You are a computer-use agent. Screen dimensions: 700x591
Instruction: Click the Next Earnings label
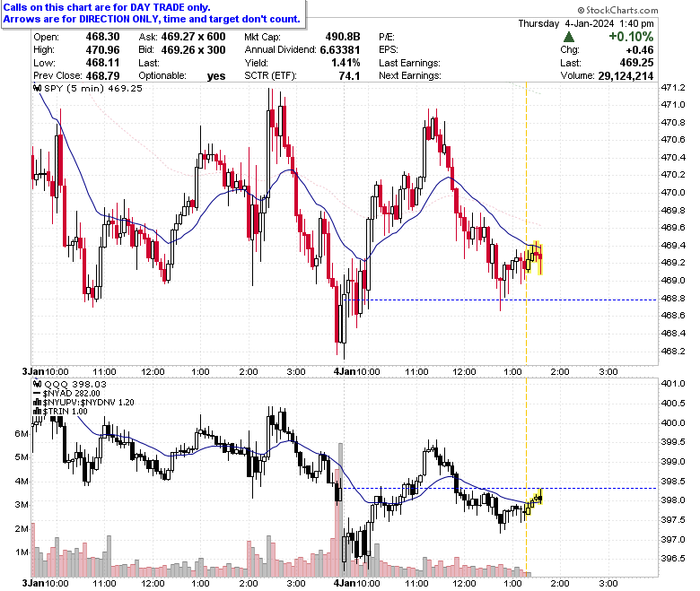point(410,76)
